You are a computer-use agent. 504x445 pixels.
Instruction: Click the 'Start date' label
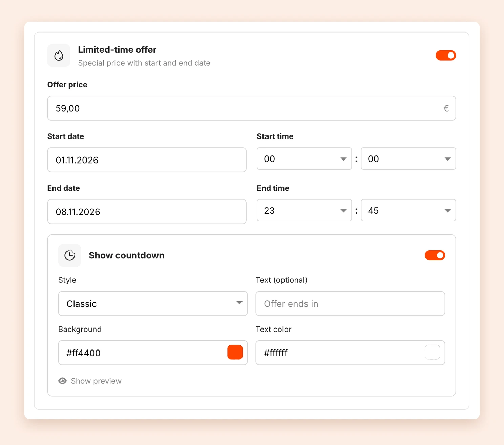(66, 136)
